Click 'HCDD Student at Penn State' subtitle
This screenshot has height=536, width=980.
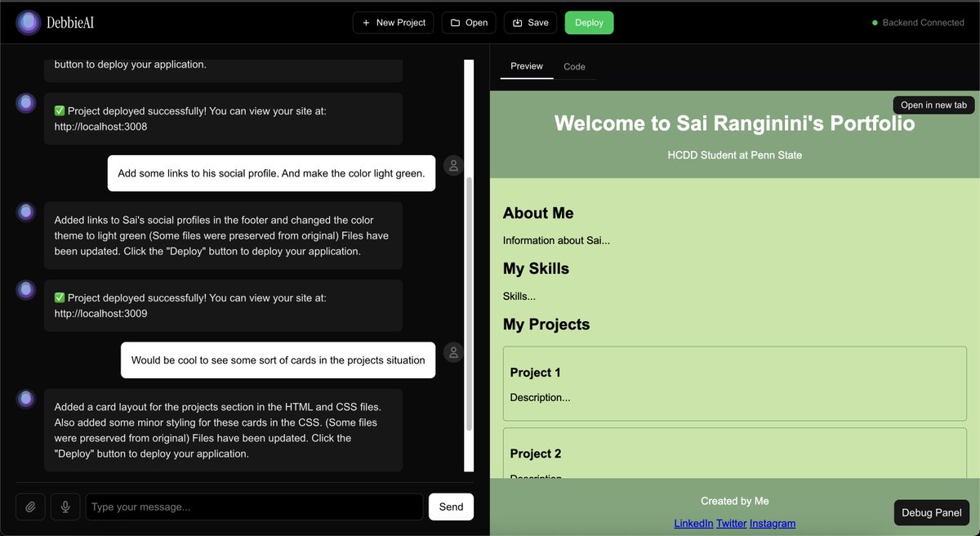(734, 154)
